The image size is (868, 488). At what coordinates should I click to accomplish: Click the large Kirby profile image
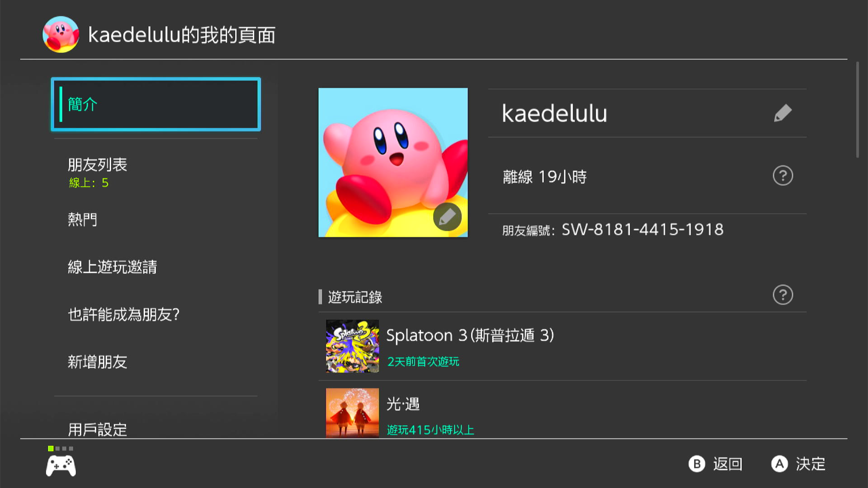click(393, 162)
